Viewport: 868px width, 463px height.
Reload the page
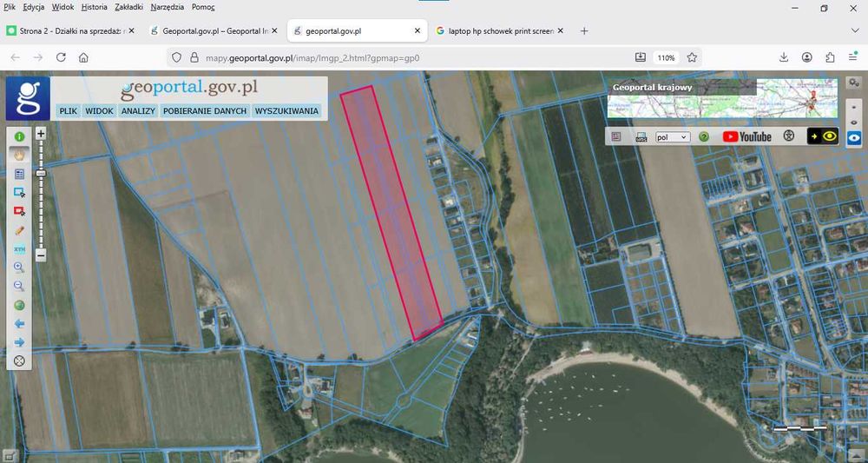pos(61,57)
